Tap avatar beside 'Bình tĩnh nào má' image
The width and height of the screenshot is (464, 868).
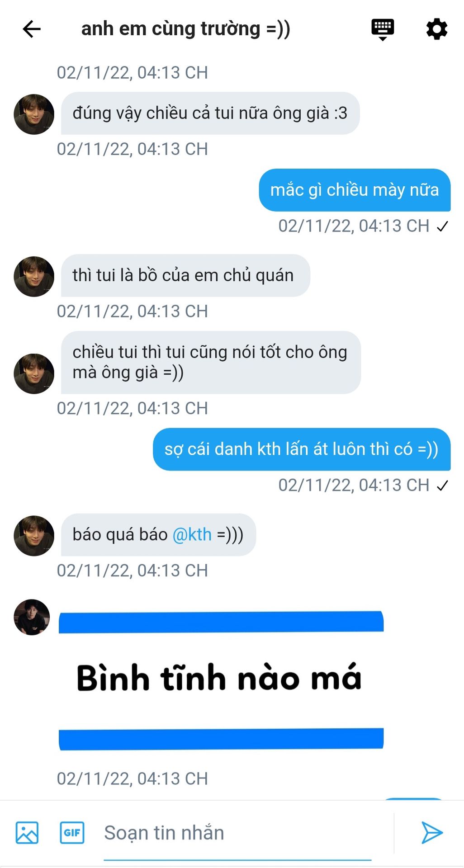pos(32,617)
